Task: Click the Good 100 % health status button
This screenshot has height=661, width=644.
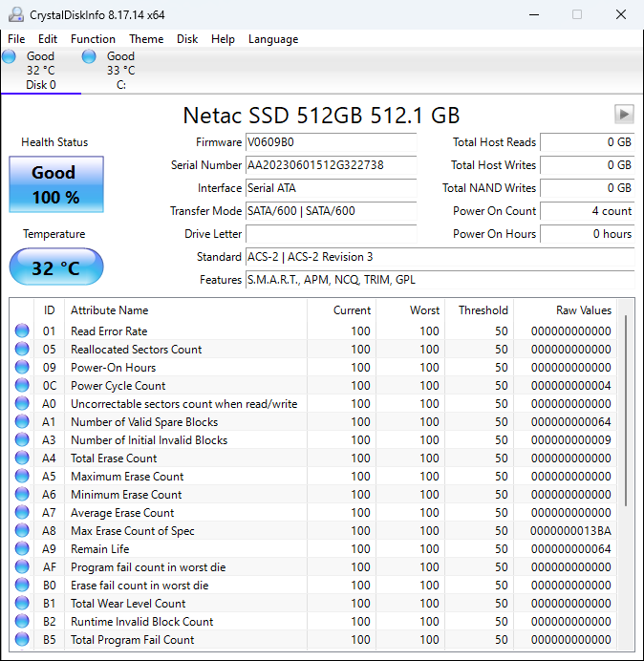Action: pos(55,183)
